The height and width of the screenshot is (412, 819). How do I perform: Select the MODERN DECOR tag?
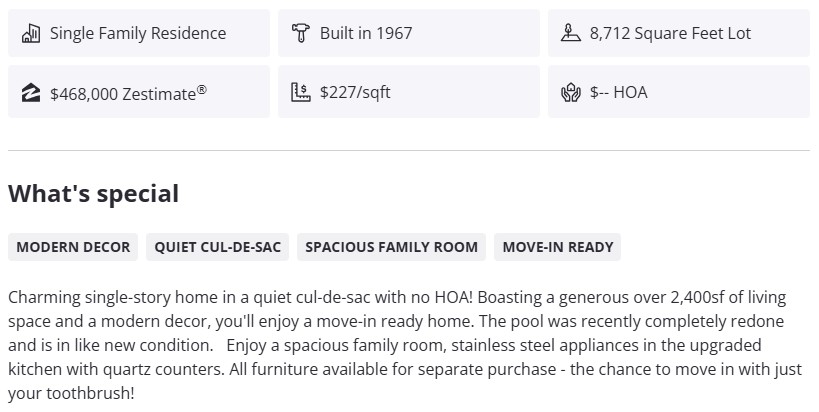pyautogui.click(x=73, y=247)
